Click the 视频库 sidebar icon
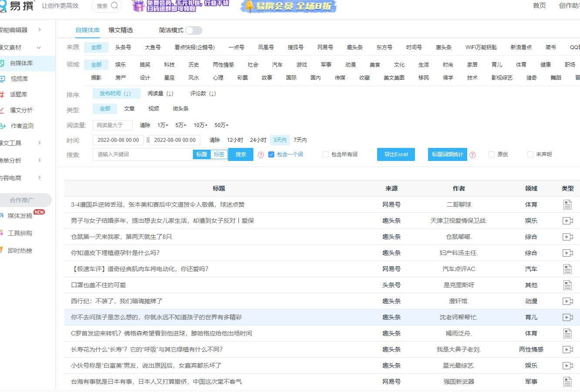 [2, 79]
